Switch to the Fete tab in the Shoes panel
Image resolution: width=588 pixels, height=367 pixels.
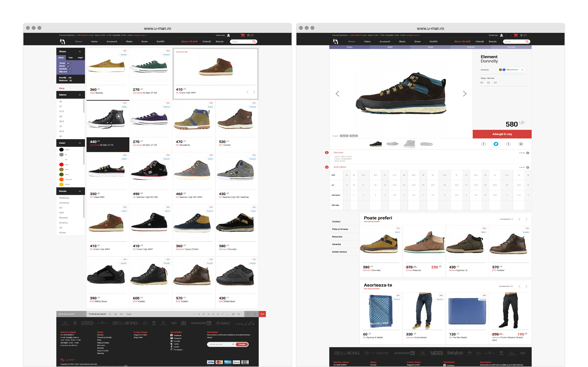coord(71,58)
